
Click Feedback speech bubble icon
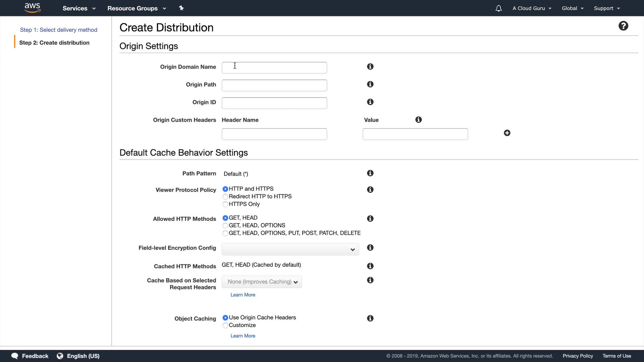point(15,356)
